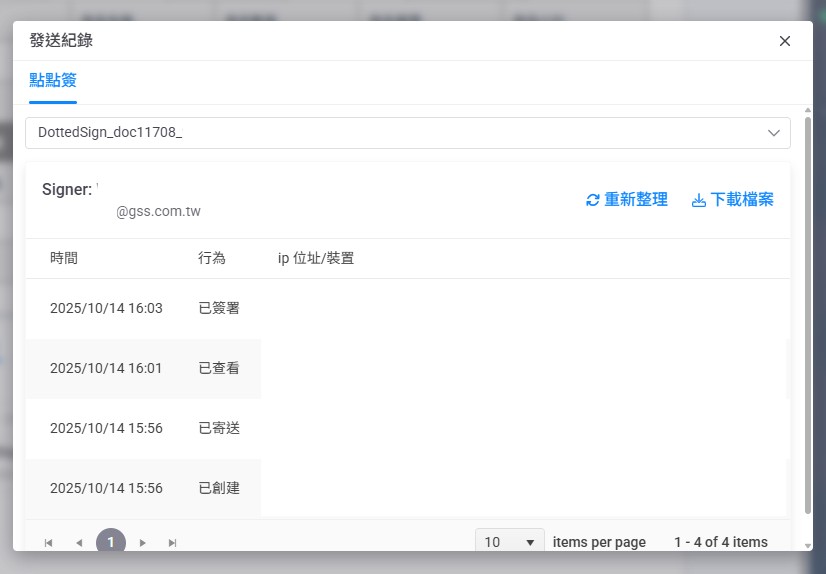Click the refresh icon beside 重新整理
This screenshot has height=574, width=826.
pos(593,200)
